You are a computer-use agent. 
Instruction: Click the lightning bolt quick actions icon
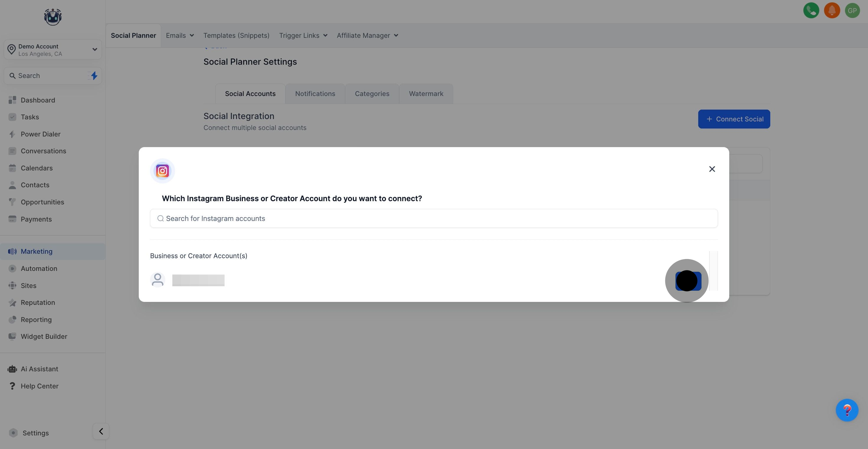pos(94,76)
